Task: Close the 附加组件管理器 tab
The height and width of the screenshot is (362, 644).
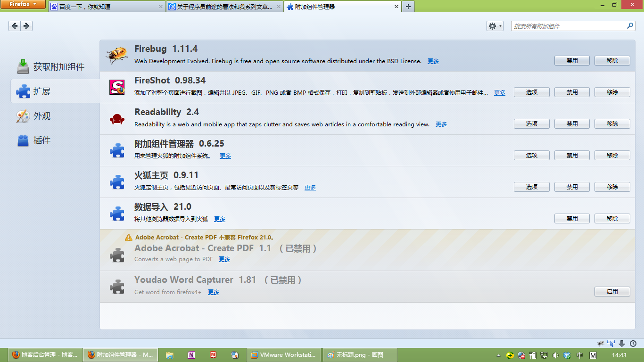Action: 396,7
